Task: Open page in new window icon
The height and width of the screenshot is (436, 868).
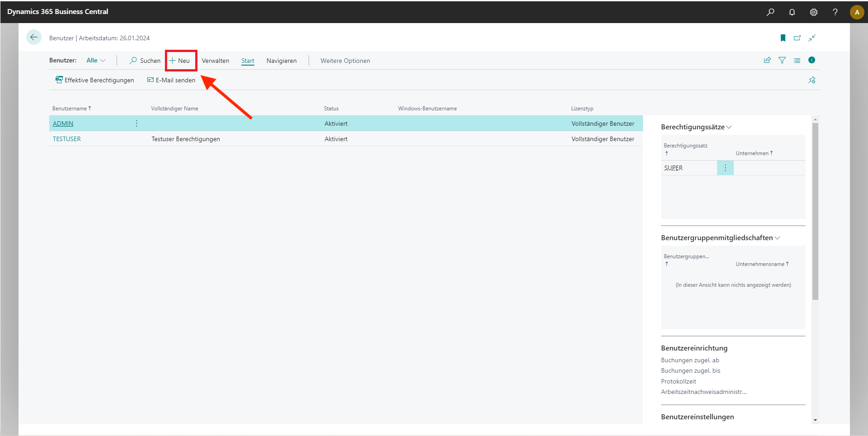Action: (798, 38)
